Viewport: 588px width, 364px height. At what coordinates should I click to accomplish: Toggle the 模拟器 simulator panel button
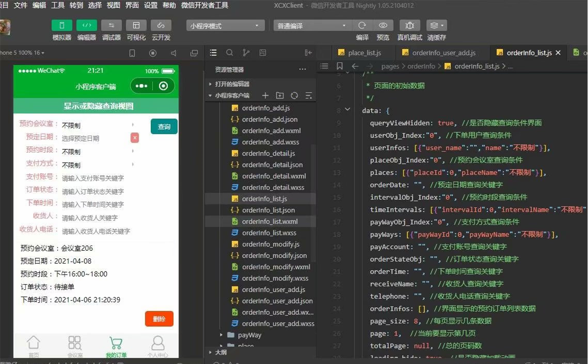click(62, 25)
